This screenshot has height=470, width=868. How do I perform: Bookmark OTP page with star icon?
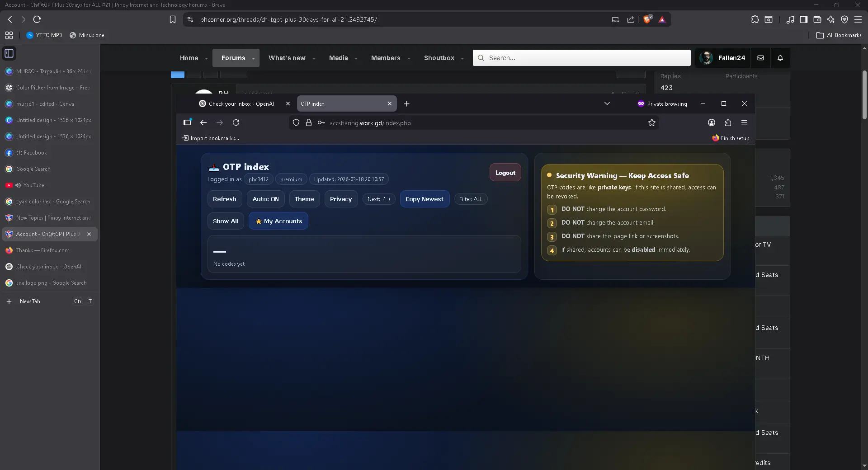coord(652,122)
